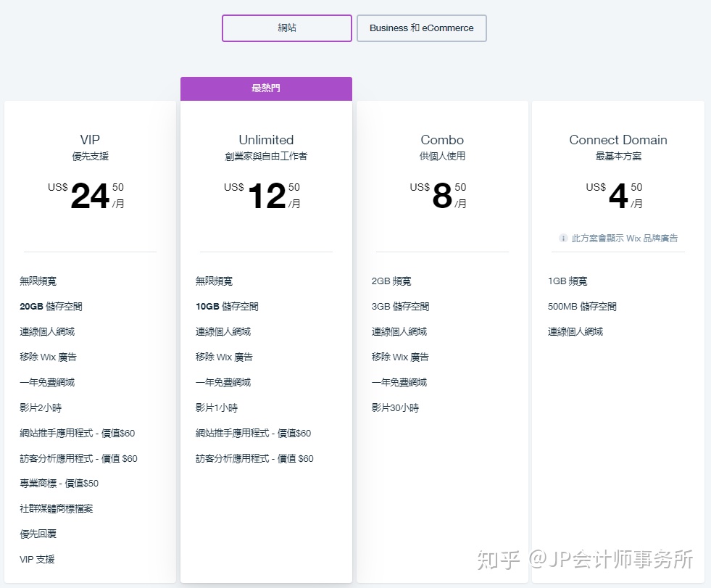
Task: Click 影片2小時 in VIP plan
Action: 41,408
